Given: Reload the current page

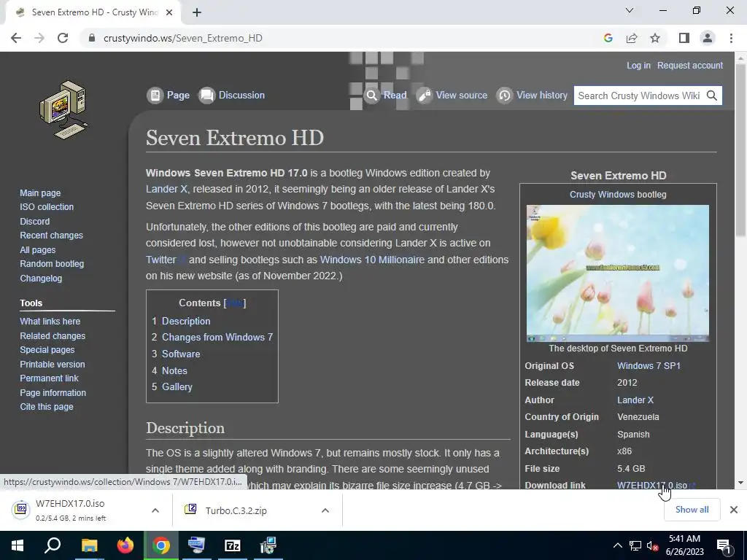Looking at the screenshot, I should [63, 38].
